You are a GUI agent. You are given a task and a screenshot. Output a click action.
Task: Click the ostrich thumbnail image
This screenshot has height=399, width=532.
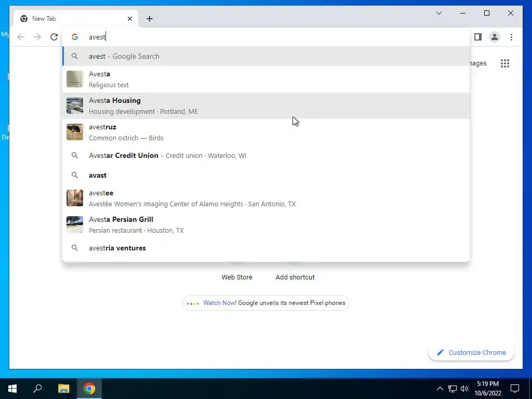75,132
